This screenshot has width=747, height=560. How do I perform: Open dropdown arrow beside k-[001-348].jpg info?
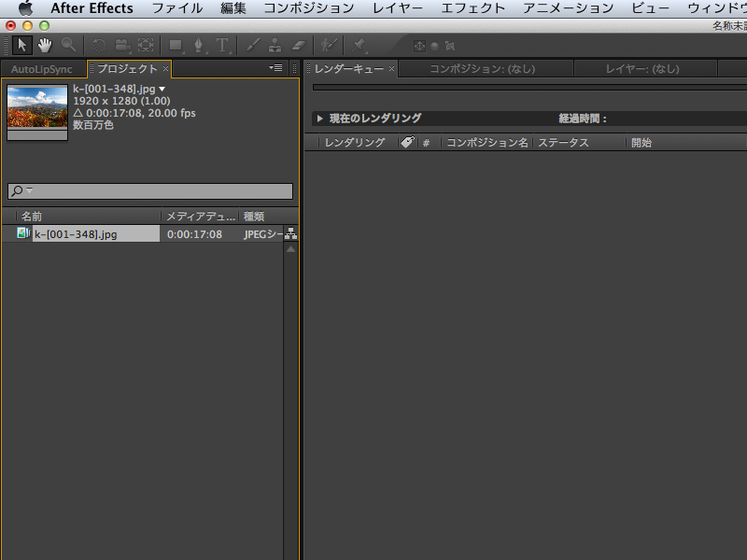(162, 89)
